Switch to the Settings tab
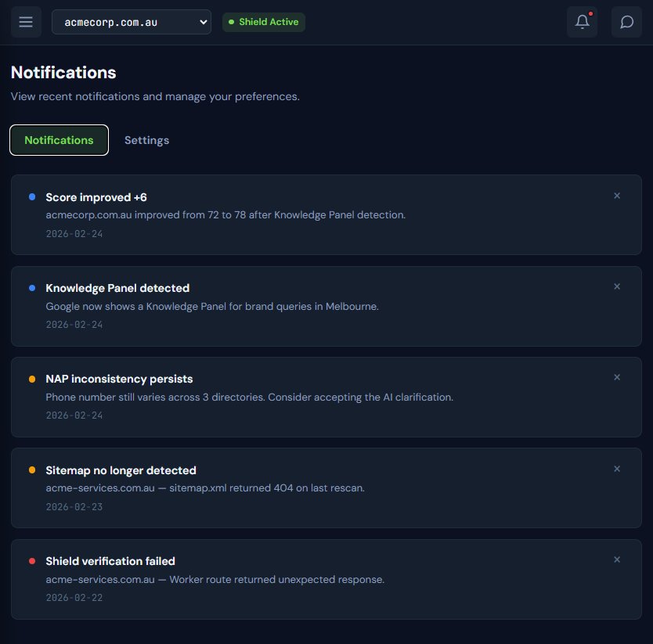The width and height of the screenshot is (653, 644). click(x=146, y=140)
